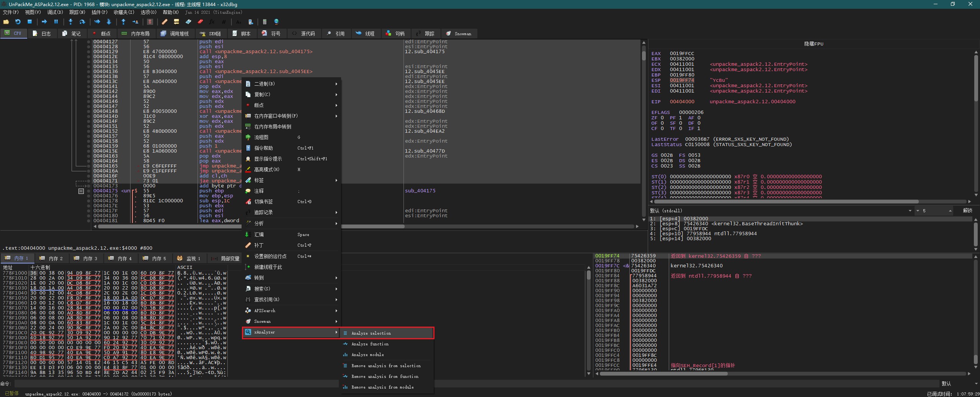Toggle bookmark via 切换书签 menu item
The height and width of the screenshot is (397, 980).
tap(263, 202)
